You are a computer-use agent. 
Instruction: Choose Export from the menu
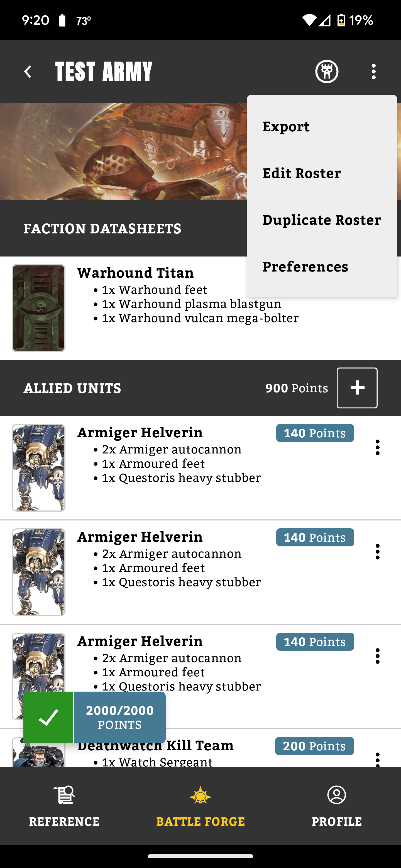tap(286, 127)
